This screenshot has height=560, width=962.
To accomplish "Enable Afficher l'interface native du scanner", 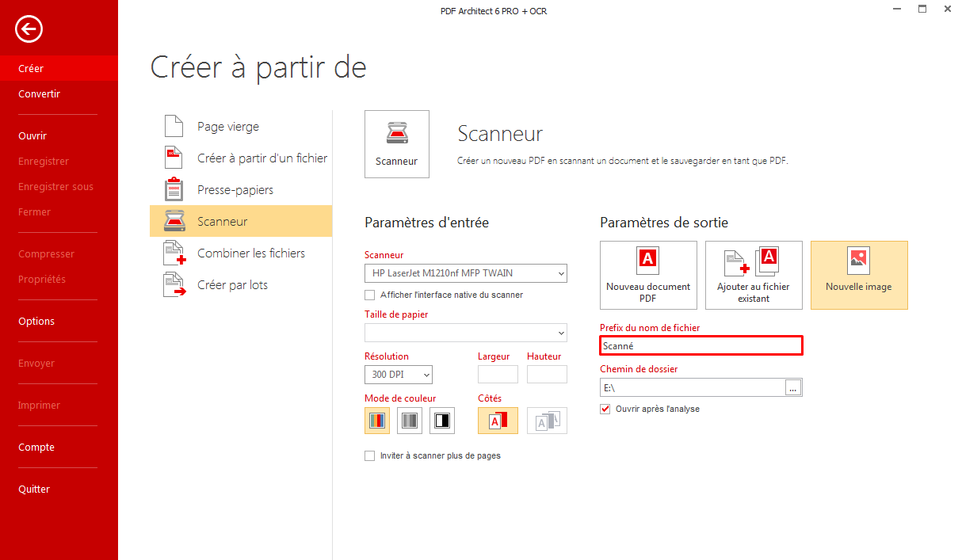I will [x=369, y=295].
